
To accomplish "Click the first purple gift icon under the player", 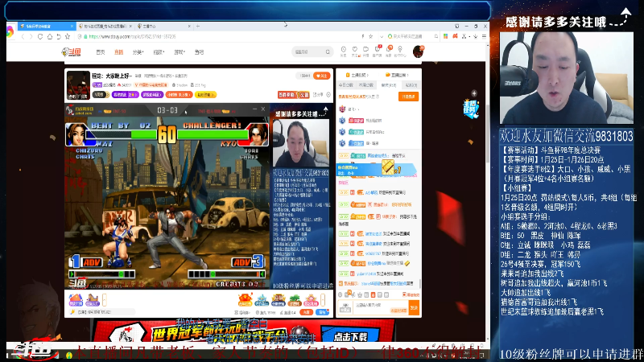I will (x=76, y=300).
